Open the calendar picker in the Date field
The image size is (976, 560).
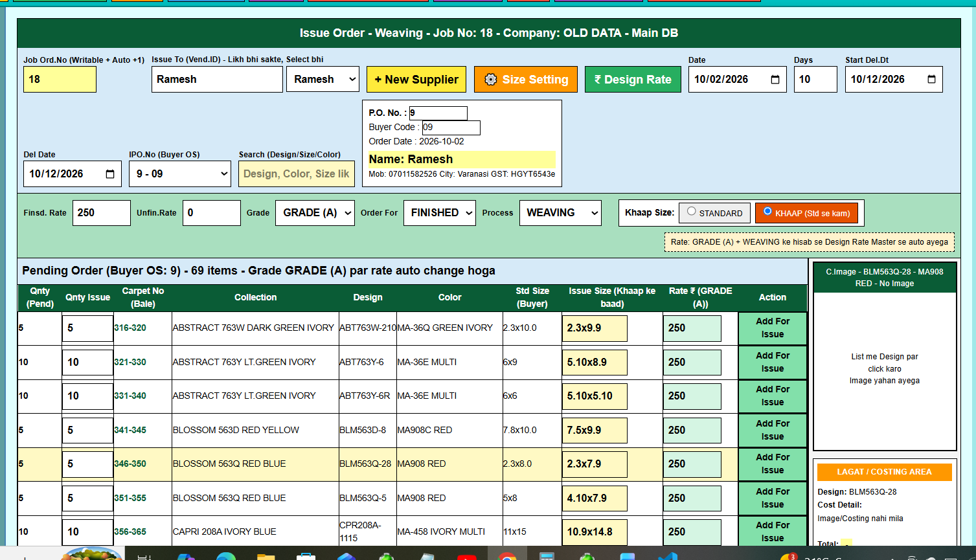(775, 80)
